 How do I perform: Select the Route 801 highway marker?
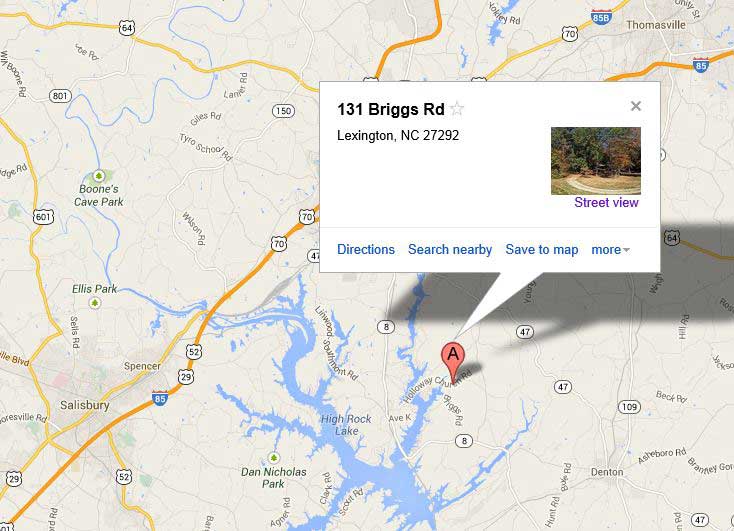click(60, 96)
